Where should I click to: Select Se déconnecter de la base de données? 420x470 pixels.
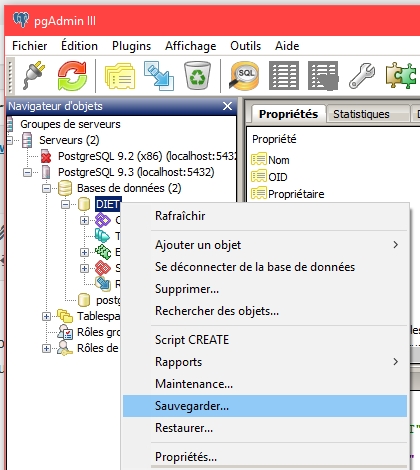[265, 267]
